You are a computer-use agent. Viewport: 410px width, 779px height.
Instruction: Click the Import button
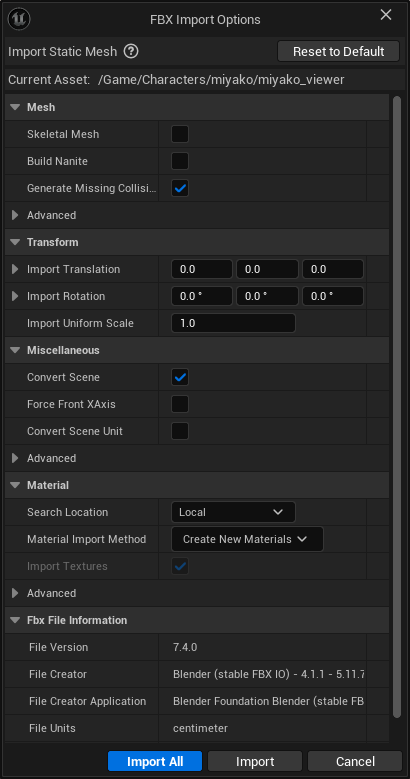click(x=255, y=761)
